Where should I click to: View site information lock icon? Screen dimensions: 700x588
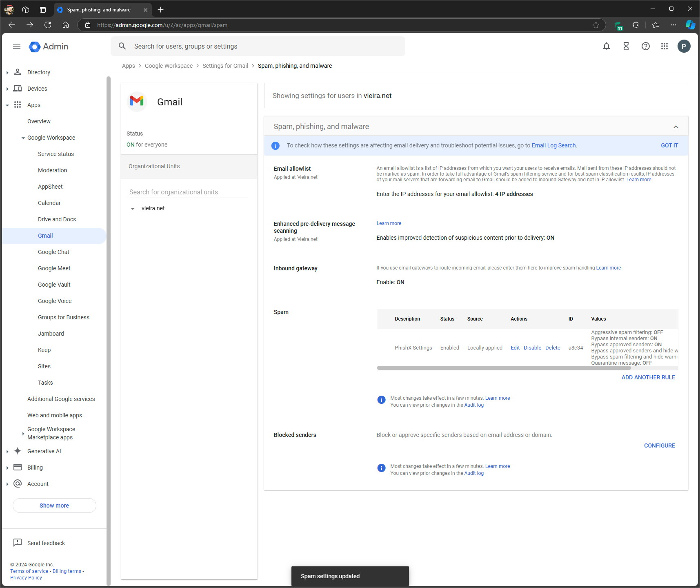click(88, 25)
